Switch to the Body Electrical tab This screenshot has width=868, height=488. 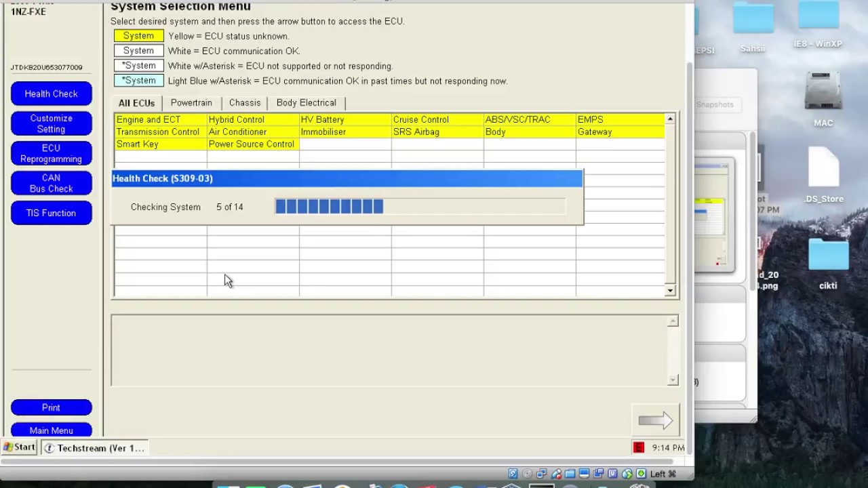coord(307,102)
